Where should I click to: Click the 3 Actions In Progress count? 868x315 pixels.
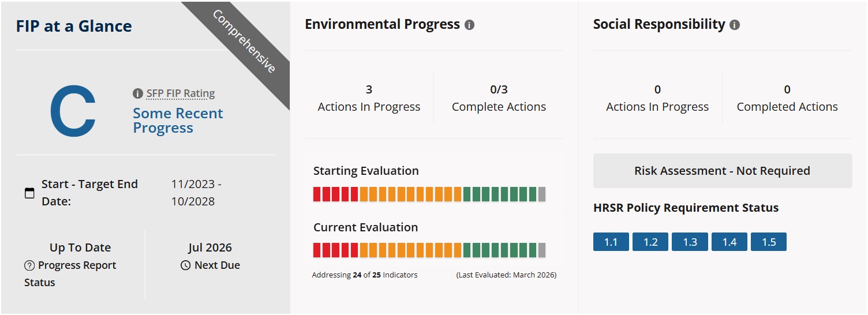point(369,90)
